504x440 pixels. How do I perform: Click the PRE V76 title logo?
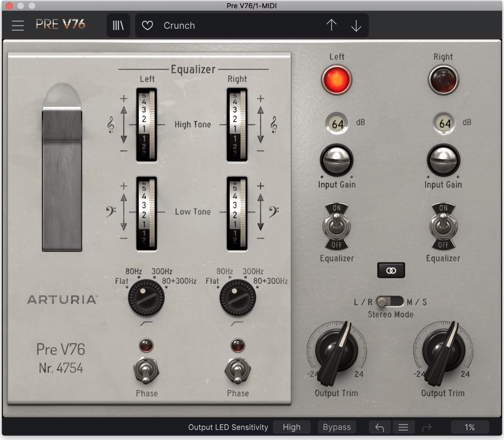(60, 24)
